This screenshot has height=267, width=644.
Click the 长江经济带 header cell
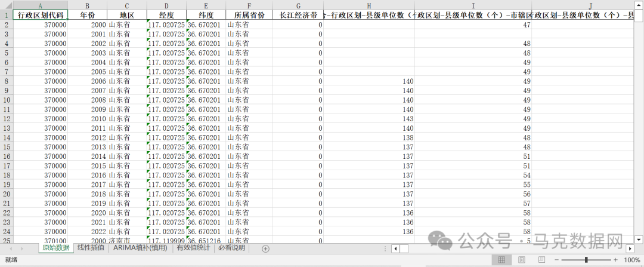point(298,15)
